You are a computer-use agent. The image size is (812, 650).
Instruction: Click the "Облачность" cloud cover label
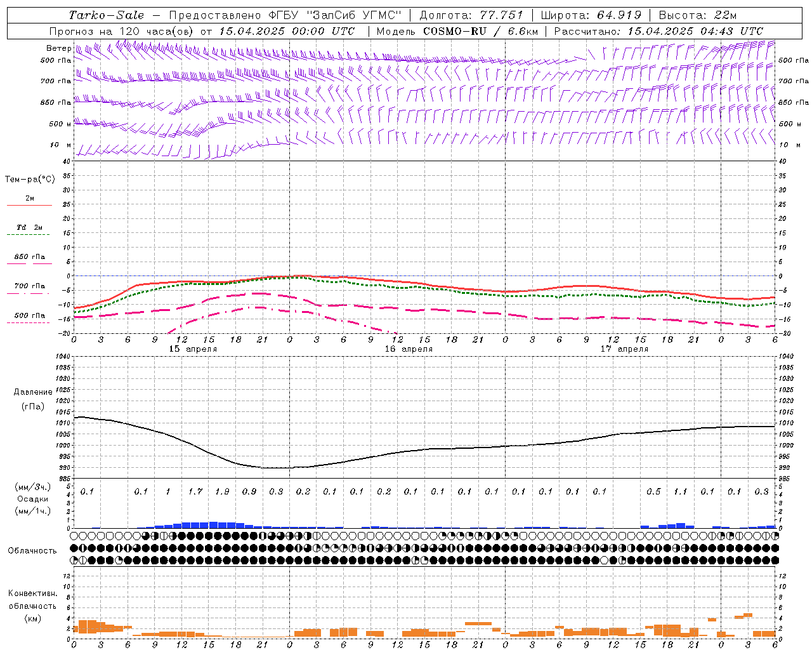(32, 551)
